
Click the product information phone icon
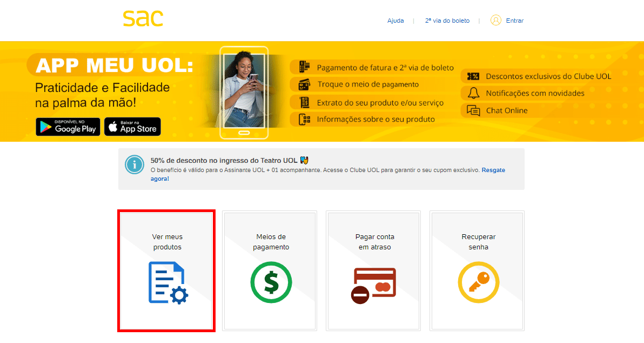[304, 119]
